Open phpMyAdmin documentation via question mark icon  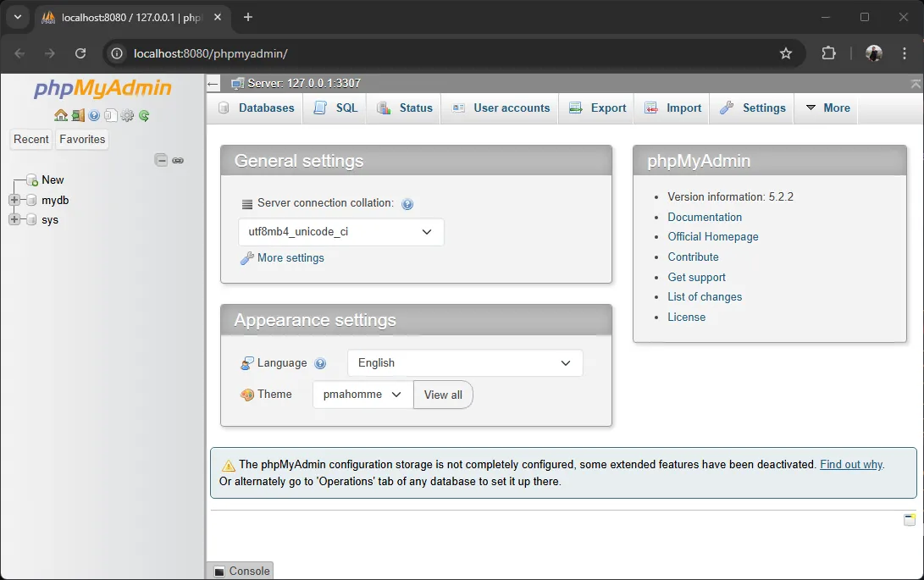point(94,115)
